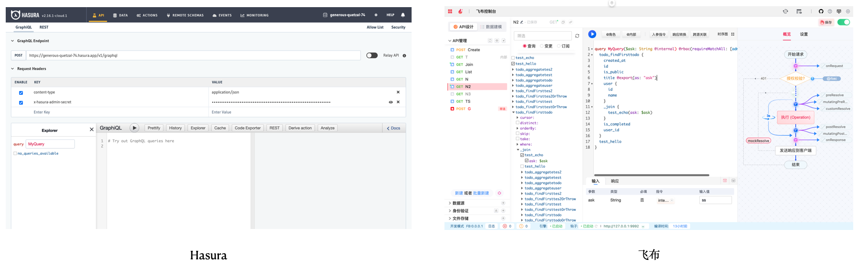868x269 pixels.
Task: Run the query with GraphiQL play button
Action: point(134,128)
